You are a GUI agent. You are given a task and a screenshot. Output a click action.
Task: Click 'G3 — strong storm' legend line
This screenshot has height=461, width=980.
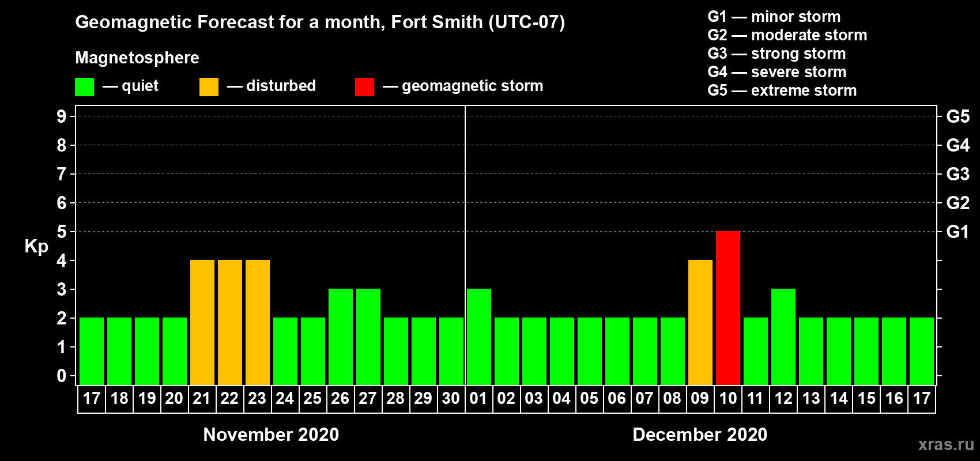(777, 54)
